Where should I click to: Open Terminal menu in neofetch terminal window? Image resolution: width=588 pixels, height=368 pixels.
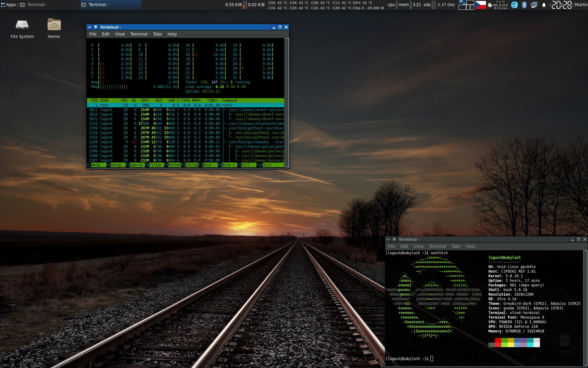click(437, 246)
